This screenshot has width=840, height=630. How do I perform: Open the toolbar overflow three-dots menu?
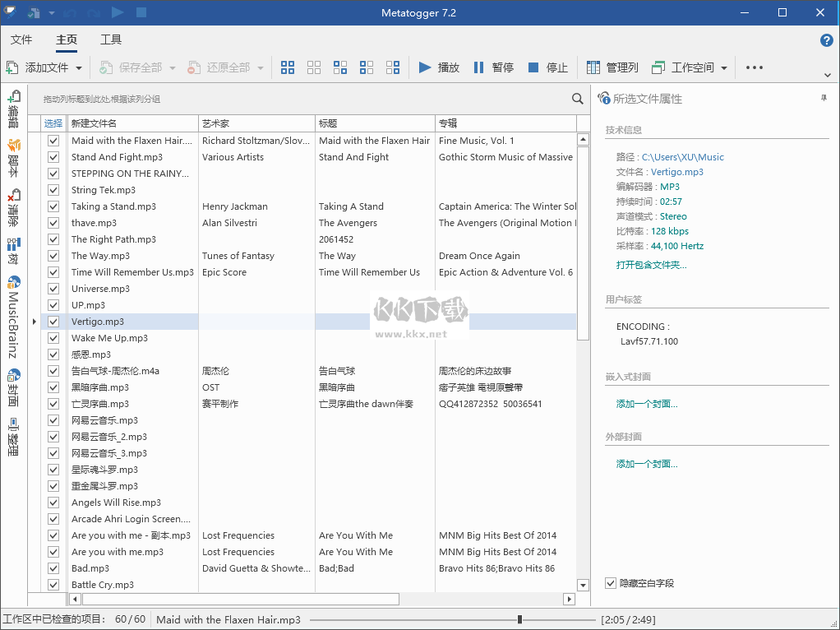[x=755, y=67]
